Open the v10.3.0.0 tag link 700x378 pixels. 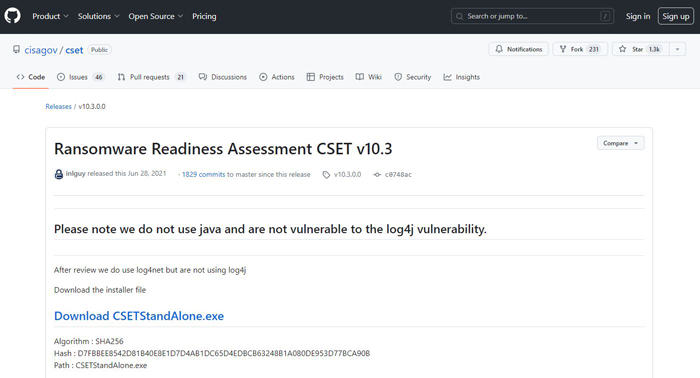(x=347, y=174)
